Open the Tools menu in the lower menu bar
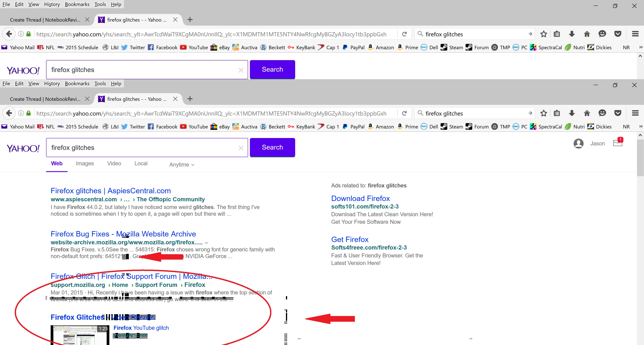The height and width of the screenshot is (345, 644). (x=100, y=83)
